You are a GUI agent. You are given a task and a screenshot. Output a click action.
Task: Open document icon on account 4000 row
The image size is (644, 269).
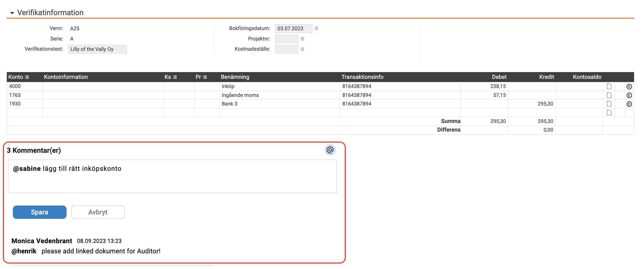click(609, 86)
